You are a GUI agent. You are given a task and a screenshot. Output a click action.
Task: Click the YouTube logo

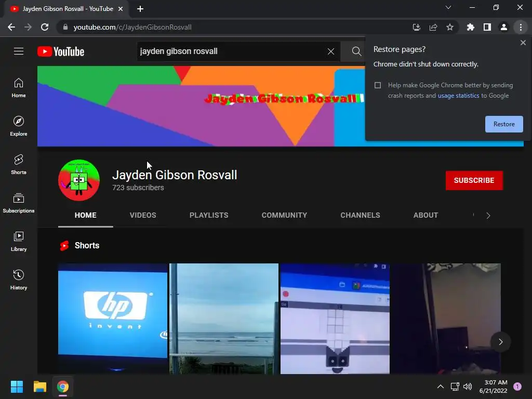[61, 51]
